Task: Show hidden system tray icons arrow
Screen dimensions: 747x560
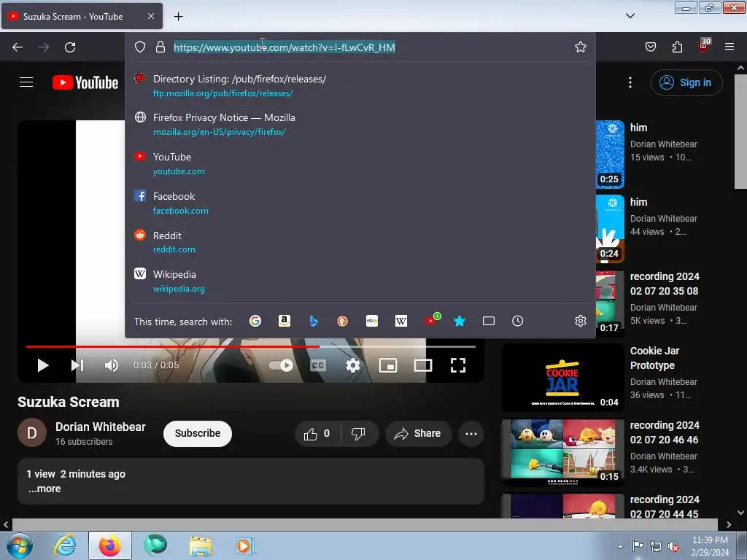Action: click(x=620, y=545)
